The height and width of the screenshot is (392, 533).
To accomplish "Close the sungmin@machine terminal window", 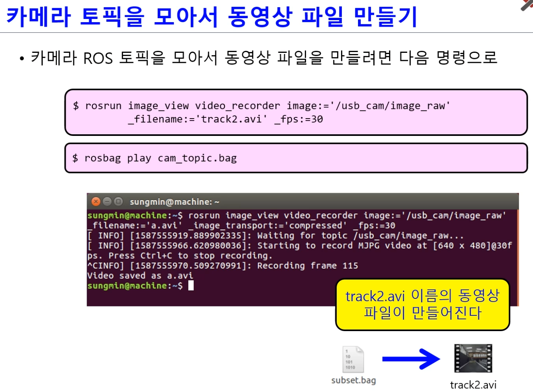I will [96, 201].
